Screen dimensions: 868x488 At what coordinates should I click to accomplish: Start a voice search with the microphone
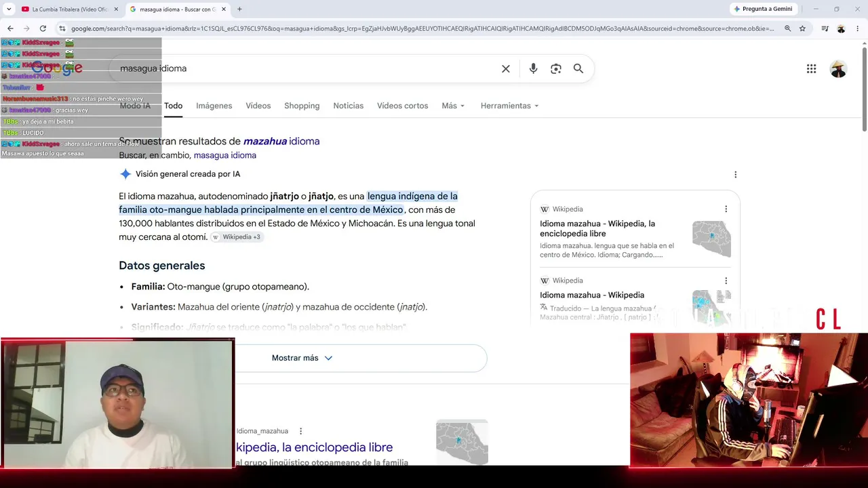point(533,68)
